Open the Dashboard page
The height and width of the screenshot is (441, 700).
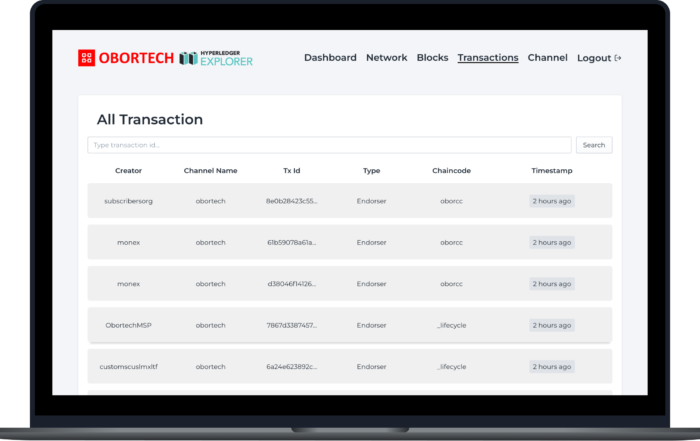[x=330, y=58]
